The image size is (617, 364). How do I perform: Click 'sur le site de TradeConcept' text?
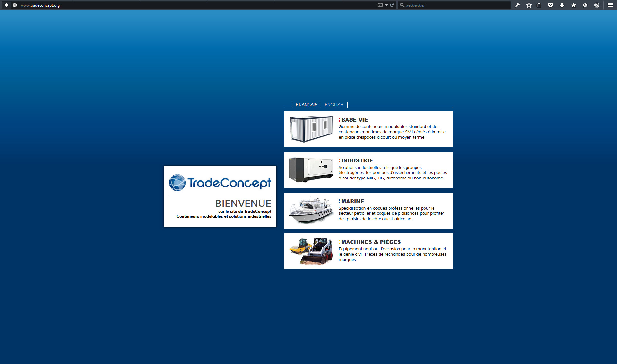pyautogui.click(x=245, y=212)
